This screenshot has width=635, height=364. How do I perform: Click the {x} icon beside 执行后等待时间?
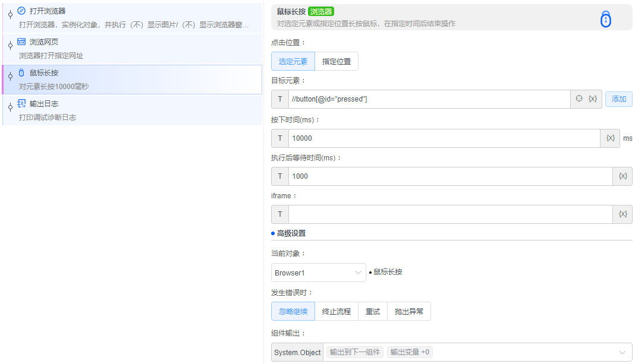coord(622,176)
